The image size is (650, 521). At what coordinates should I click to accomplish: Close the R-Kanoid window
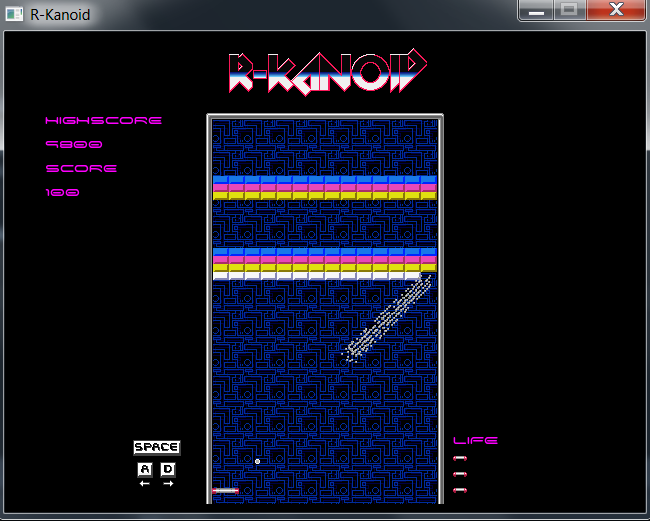pyautogui.click(x=613, y=10)
